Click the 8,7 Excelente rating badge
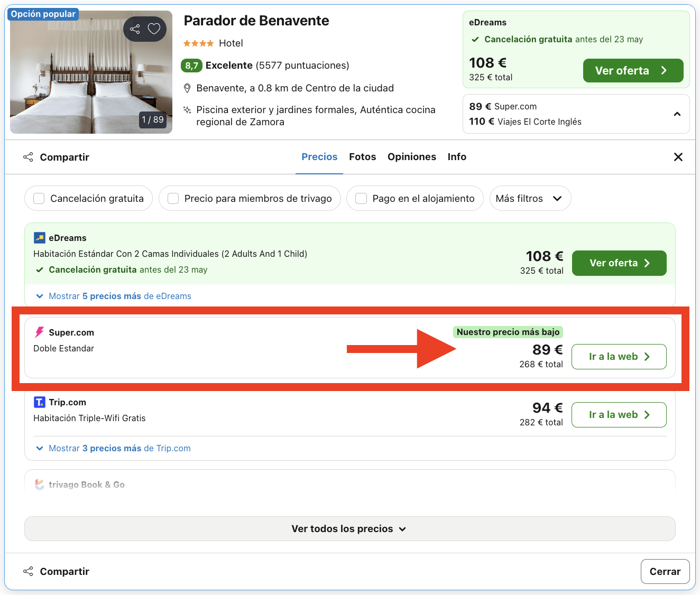700x595 pixels. 191,66
